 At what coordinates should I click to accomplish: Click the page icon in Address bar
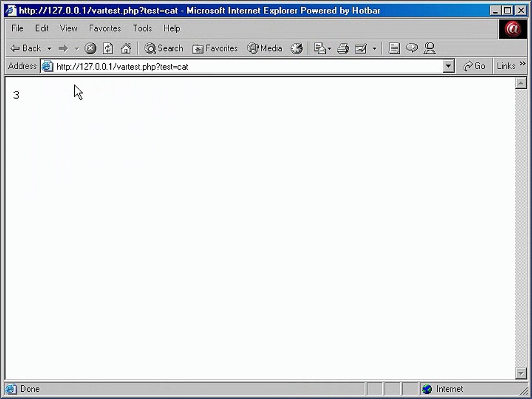click(x=47, y=66)
